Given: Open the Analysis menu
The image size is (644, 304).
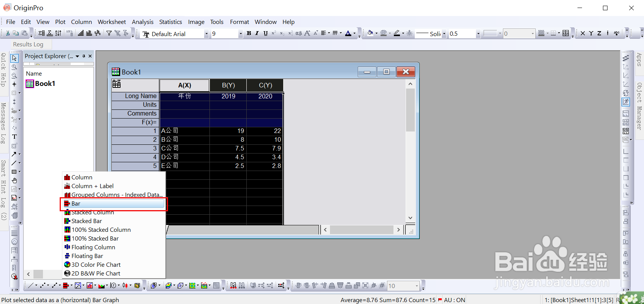Looking at the screenshot, I should click(x=143, y=22).
